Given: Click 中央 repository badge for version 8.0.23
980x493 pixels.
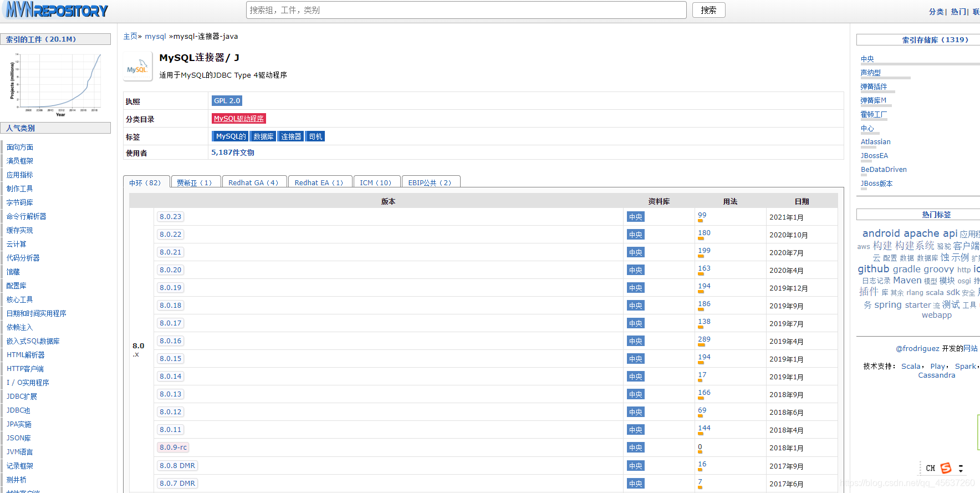Looking at the screenshot, I should [x=636, y=217].
